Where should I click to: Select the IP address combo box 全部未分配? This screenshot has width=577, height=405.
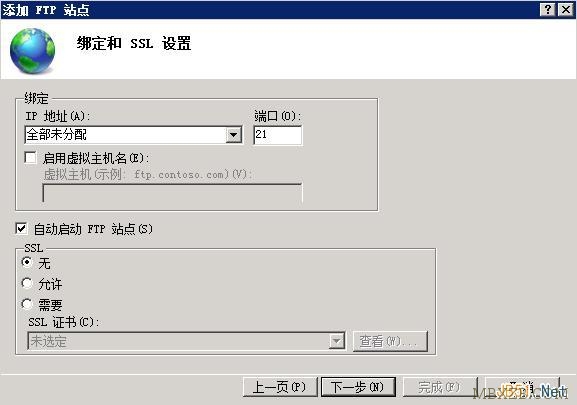tap(133, 135)
